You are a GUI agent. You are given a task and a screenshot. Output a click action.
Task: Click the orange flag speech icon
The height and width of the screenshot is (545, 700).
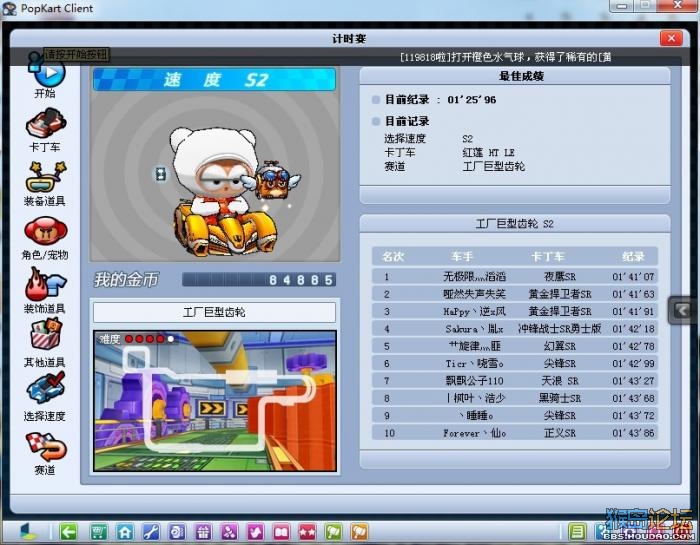click(x=359, y=532)
